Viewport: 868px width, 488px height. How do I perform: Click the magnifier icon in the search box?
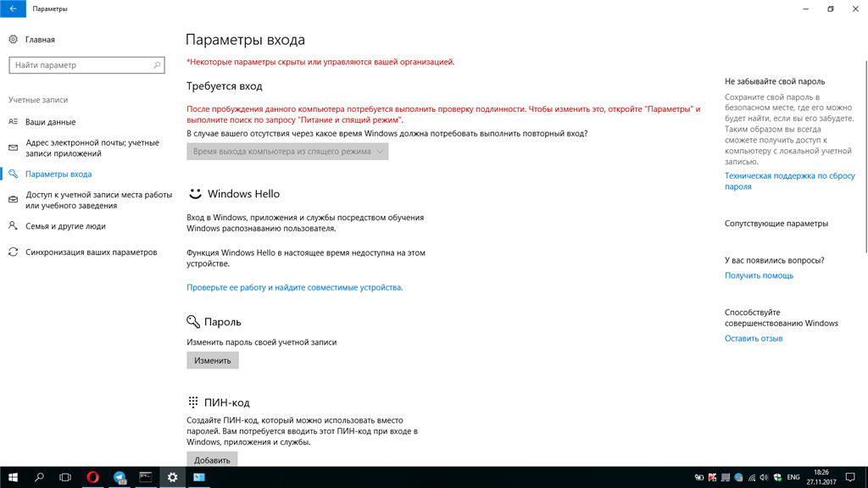click(x=157, y=65)
